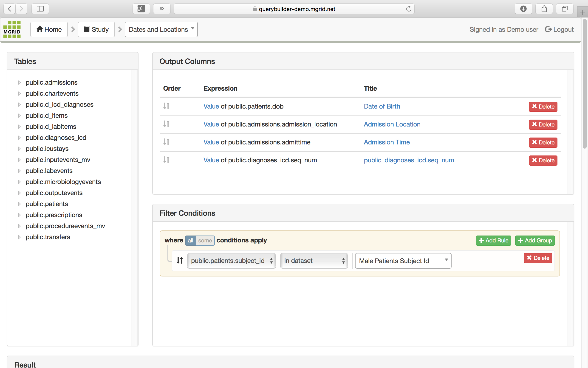Viewport: 588px width, 368px height.
Task: Click reorder icon for Date of Birth row
Action: (x=167, y=106)
